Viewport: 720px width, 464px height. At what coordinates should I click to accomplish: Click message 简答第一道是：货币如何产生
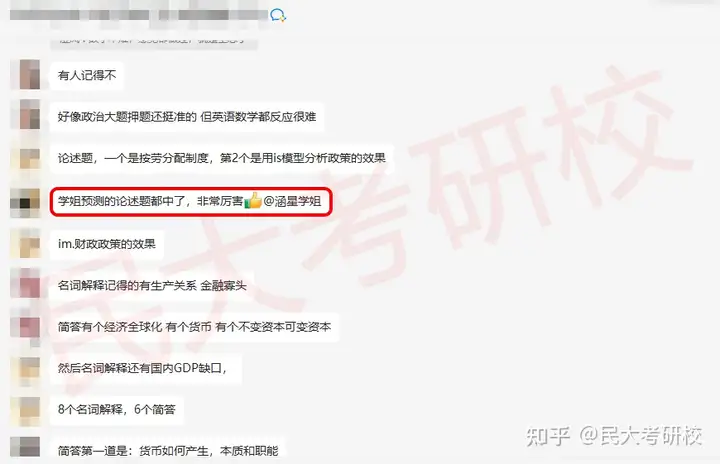168,449
